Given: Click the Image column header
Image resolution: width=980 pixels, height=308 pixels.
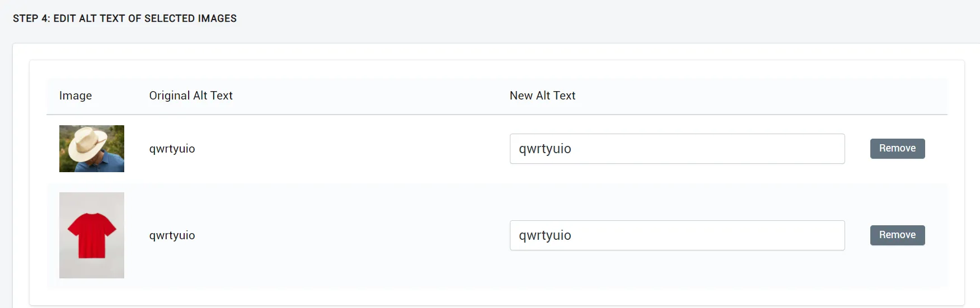Looking at the screenshot, I should (x=76, y=96).
